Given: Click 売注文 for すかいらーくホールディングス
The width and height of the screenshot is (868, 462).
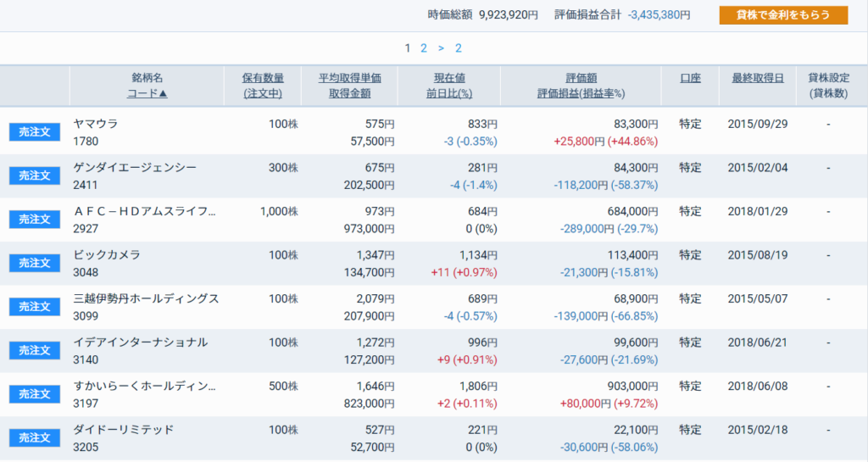Looking at the screenshot, I should tap(34, 394).
